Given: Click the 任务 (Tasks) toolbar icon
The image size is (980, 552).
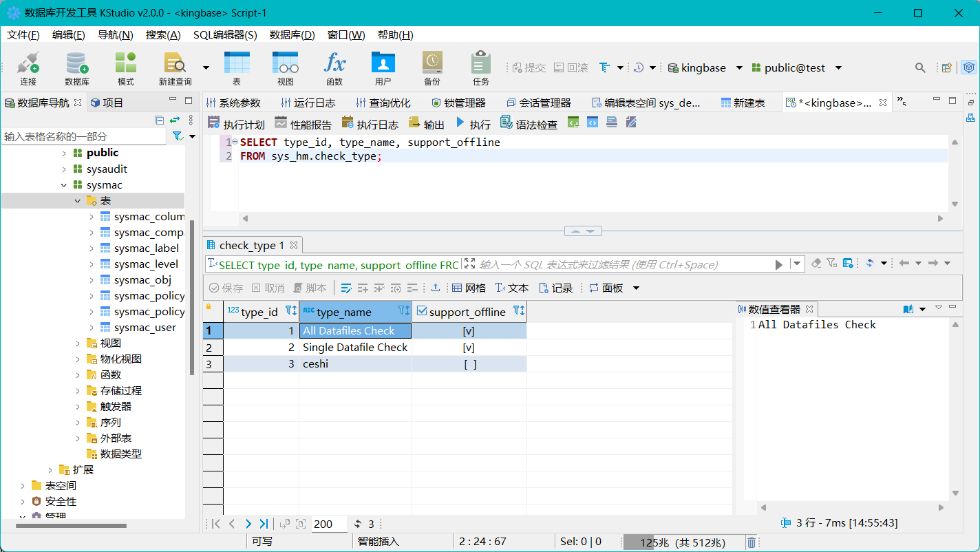Looking at the screenshot, I should [481, 68].
